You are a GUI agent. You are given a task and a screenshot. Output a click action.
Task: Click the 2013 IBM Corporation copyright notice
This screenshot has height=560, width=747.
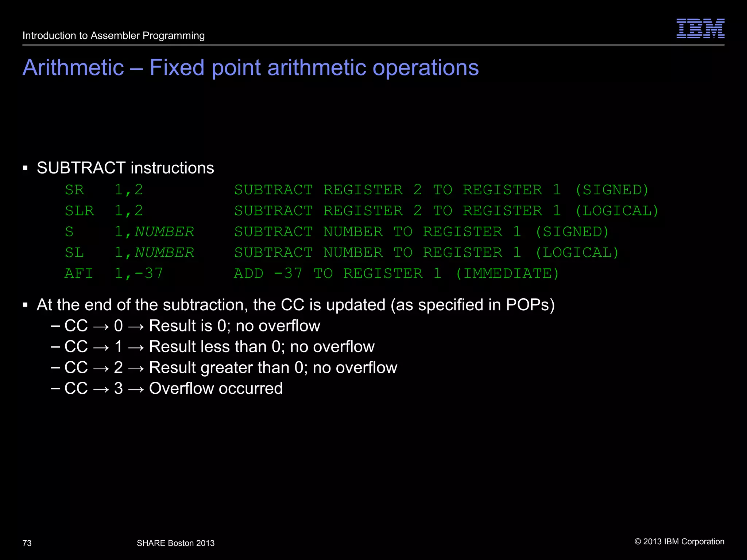679,542
